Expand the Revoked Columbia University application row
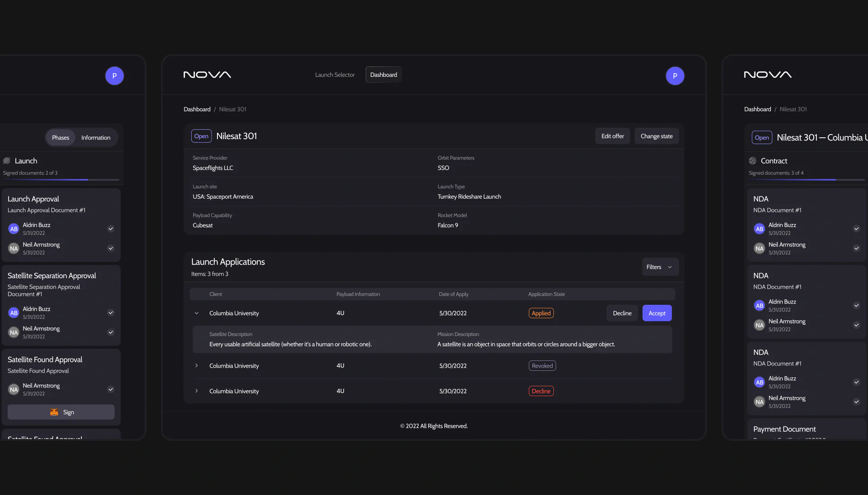This screenshot has height=495, width=868. pos(197,366)
